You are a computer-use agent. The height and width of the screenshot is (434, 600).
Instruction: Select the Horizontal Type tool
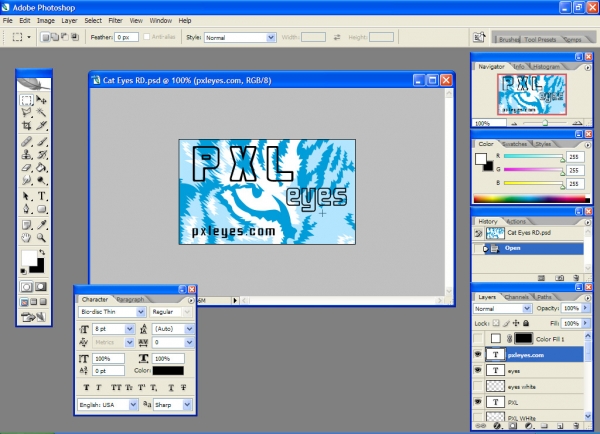point(41,196)
